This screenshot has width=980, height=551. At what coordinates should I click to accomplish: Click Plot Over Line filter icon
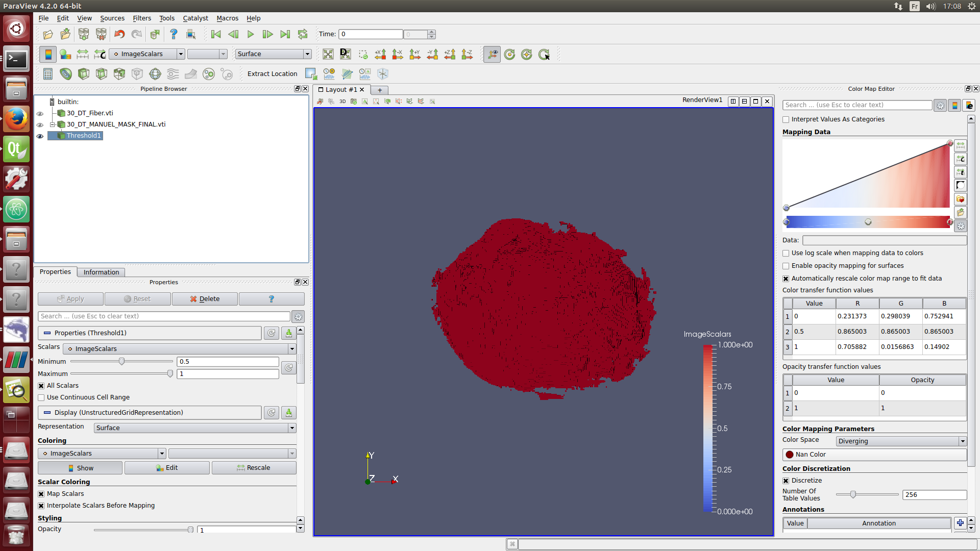[x=347, y=74]
